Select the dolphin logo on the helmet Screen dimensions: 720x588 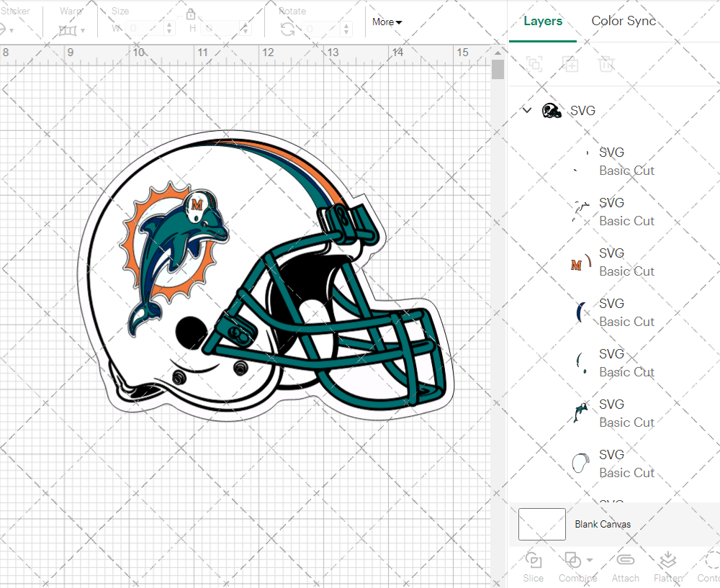173,248
